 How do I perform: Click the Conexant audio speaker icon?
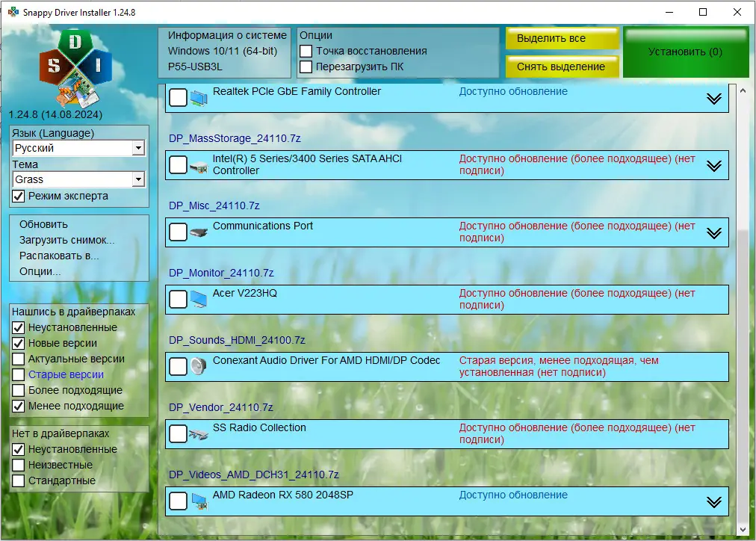(x=196, y=366)
